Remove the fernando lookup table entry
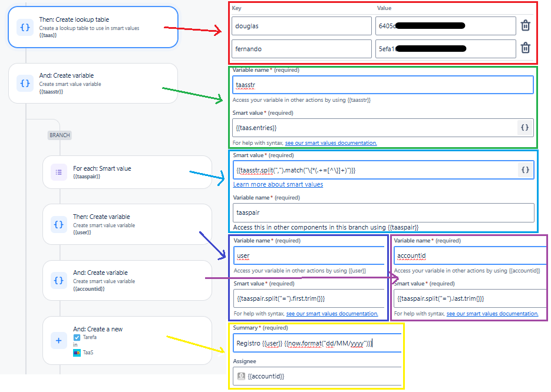551x392 pixels. pos(525,48)
